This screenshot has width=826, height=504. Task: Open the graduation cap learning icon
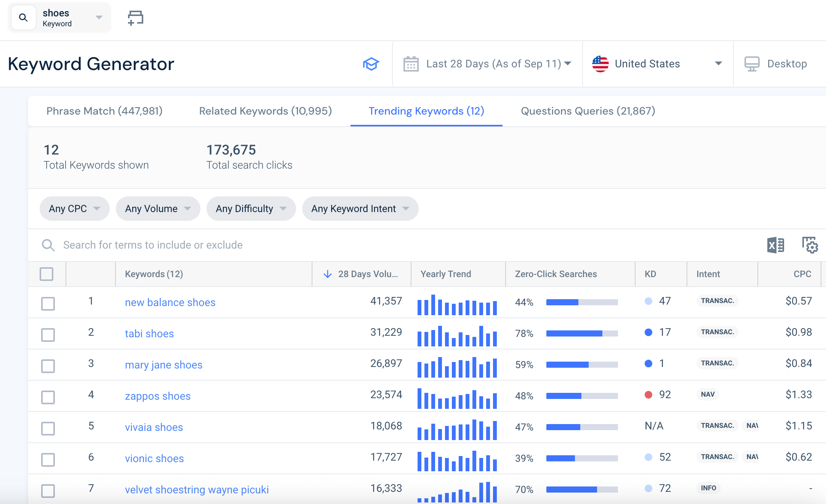coord(371,64)
